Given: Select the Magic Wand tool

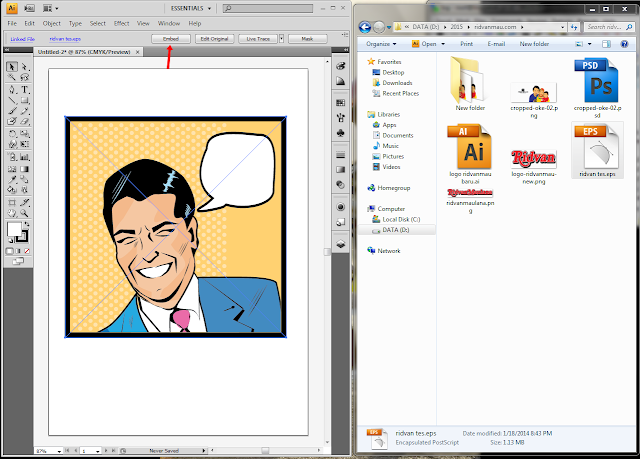Looking at the screenshot, I should point(12,77).
